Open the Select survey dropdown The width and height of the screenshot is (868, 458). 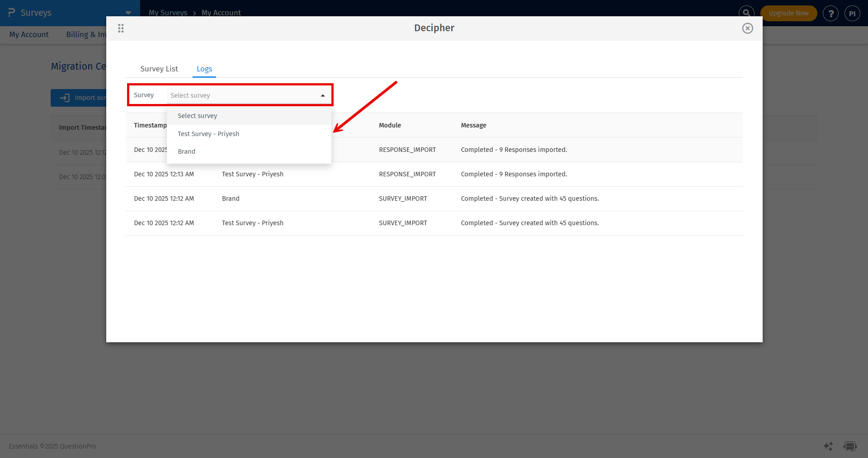coord(249,95)
